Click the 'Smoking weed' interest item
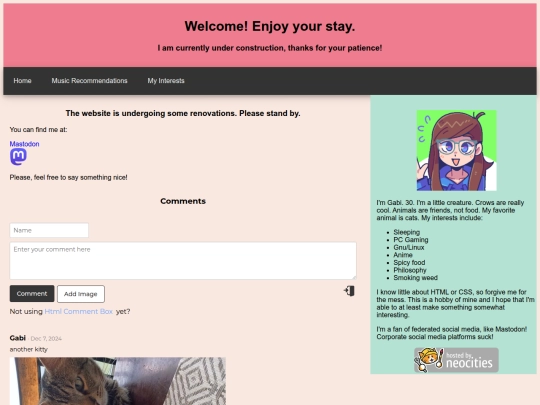The image size is (540, 405). click(416, 278)
